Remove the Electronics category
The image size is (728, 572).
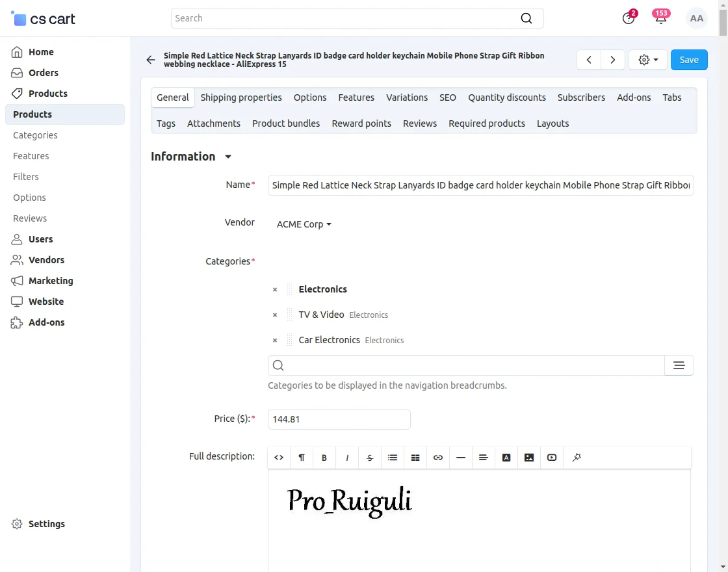click(275, 290)
